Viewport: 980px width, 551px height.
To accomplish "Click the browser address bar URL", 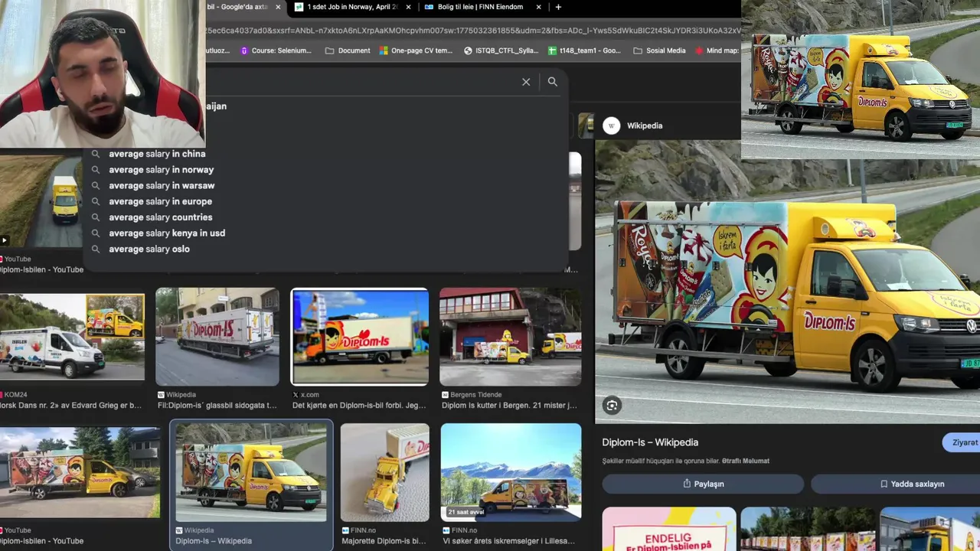I will (473, 31).
